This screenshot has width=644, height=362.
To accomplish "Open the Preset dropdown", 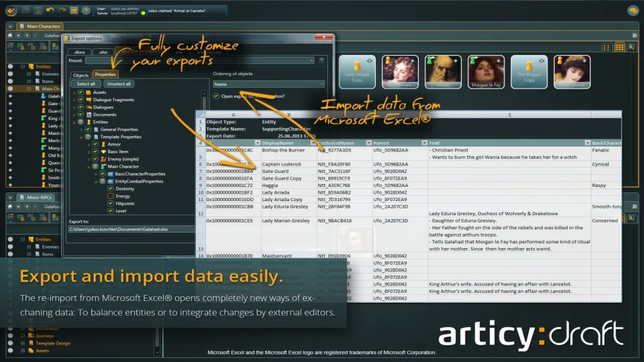I will click(x=200, y=60).
